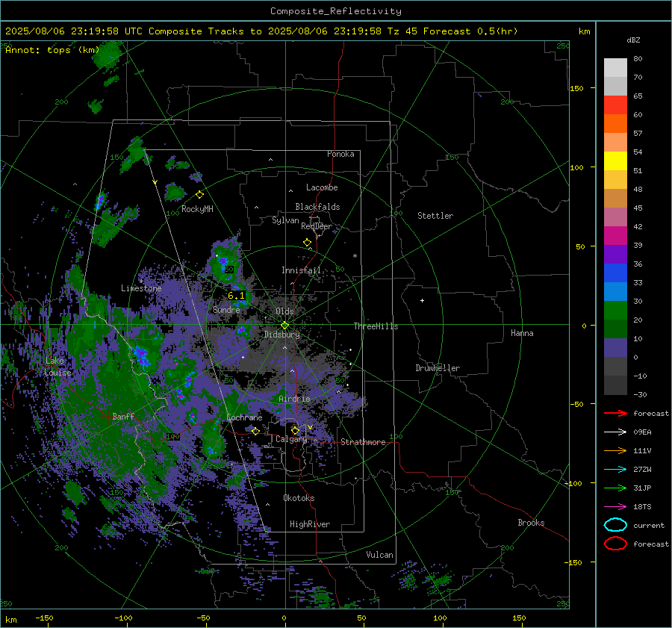This screenshot has height=628, width=672.
Task: Click the yellow diamond marker beside RockyMH
Action: 199,195
